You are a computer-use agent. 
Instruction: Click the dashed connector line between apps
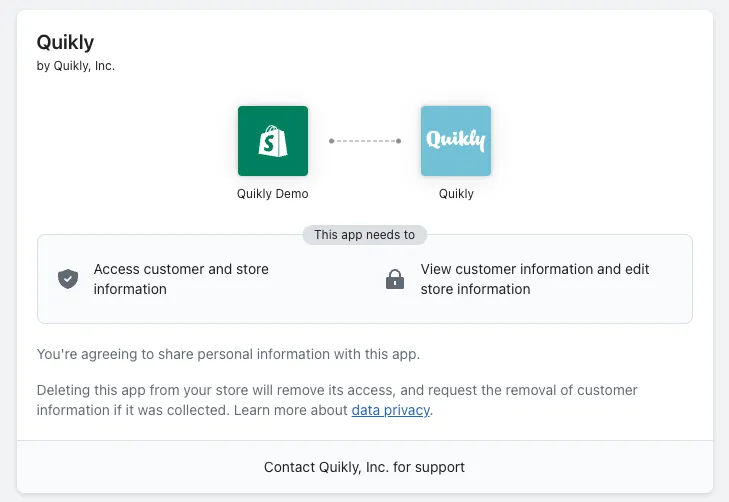(364, 141)
